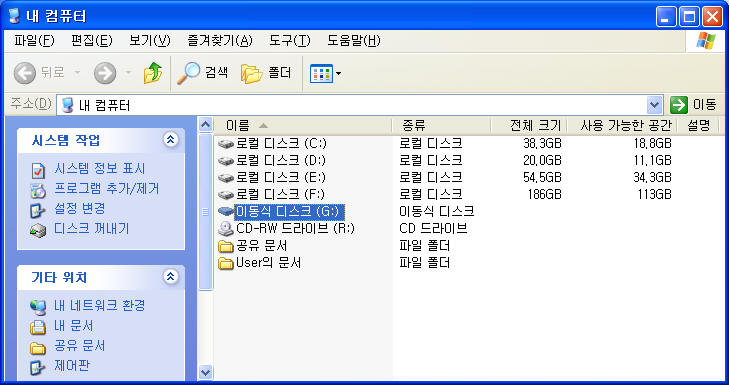This screenshot has width=729, height=385.
Task: Open the 보기(V) menu
Action: tap(150, 41)
